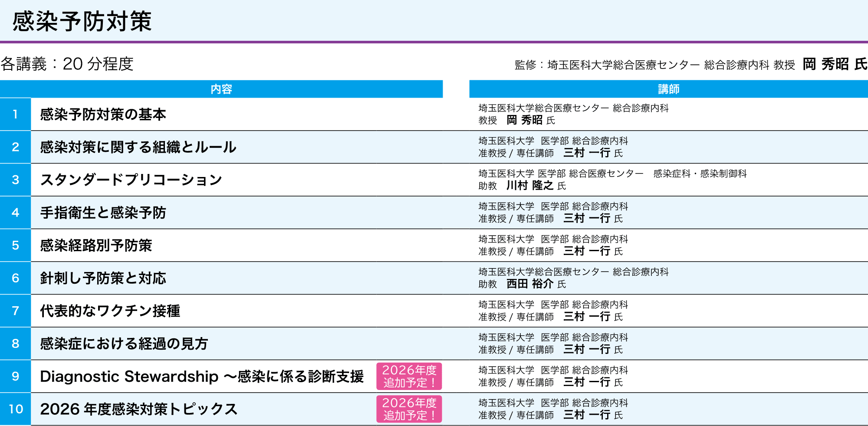The height and width of the screenshot is (426, 868).
Task: Open lecture 感染対策に関する組織とルール
Action: pyautogui.click(x=138, y=147)
